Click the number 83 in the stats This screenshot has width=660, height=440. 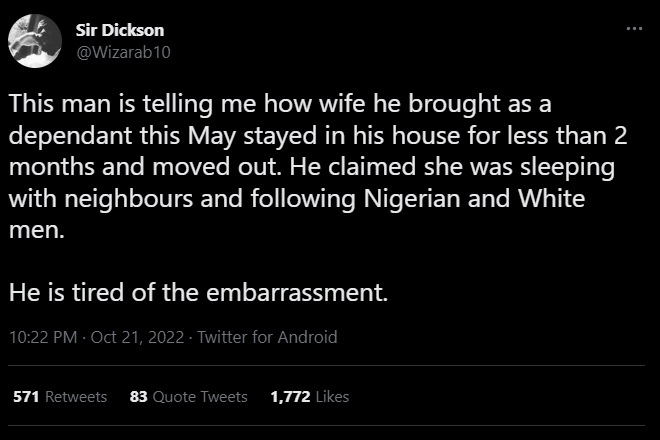(x=139, y=397)
